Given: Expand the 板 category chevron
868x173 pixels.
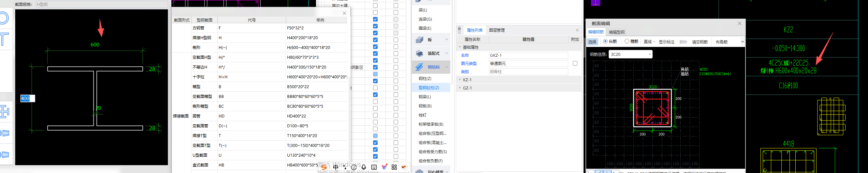Looking at the screenshot, I should pyautogui.click(x=447, y=39).
